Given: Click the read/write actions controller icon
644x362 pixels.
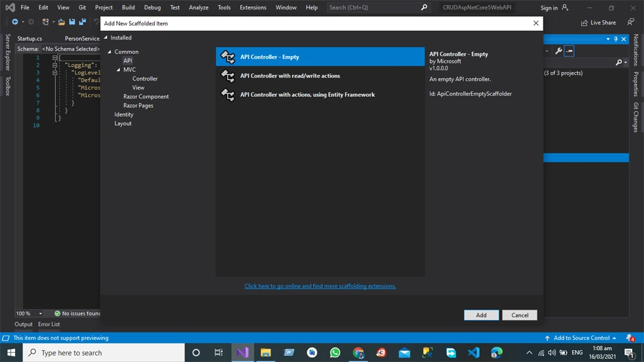Looking at the screenshot, I should 228,76.
